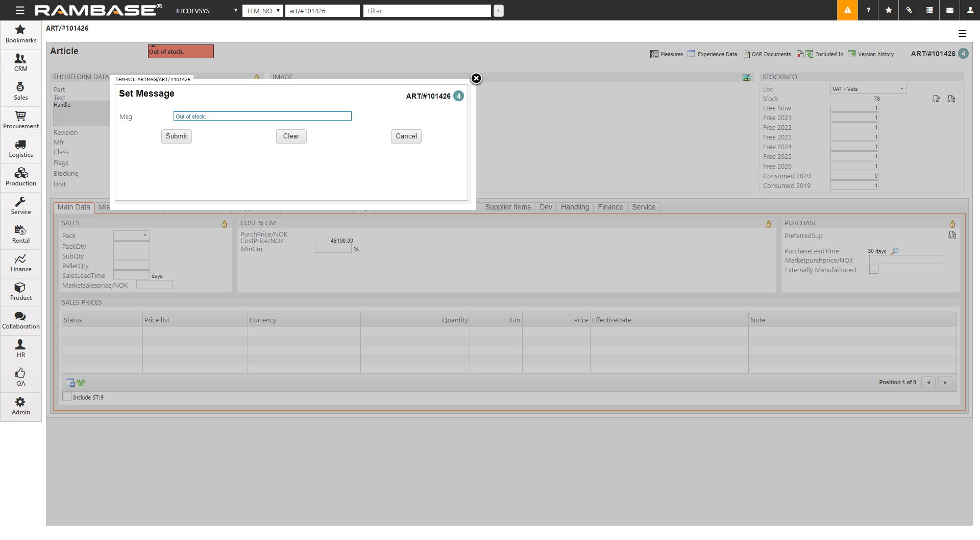
Task: Click the Msg input field
Action: (x=262, y=116)
